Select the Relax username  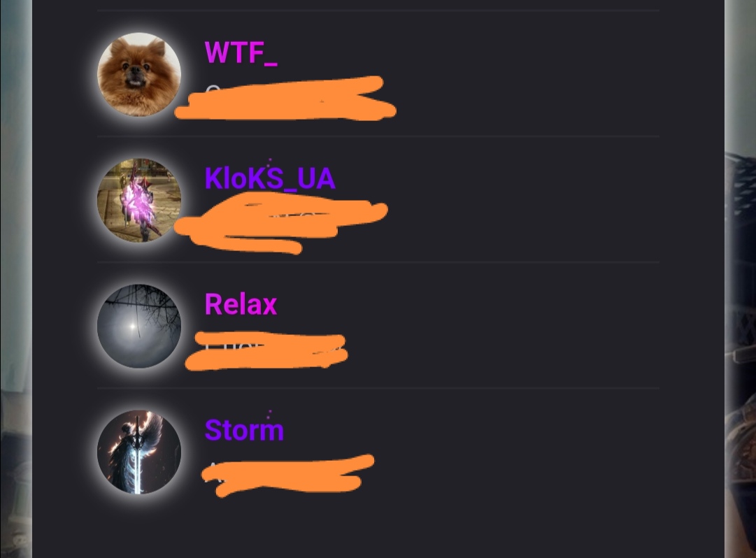[241, 304]
